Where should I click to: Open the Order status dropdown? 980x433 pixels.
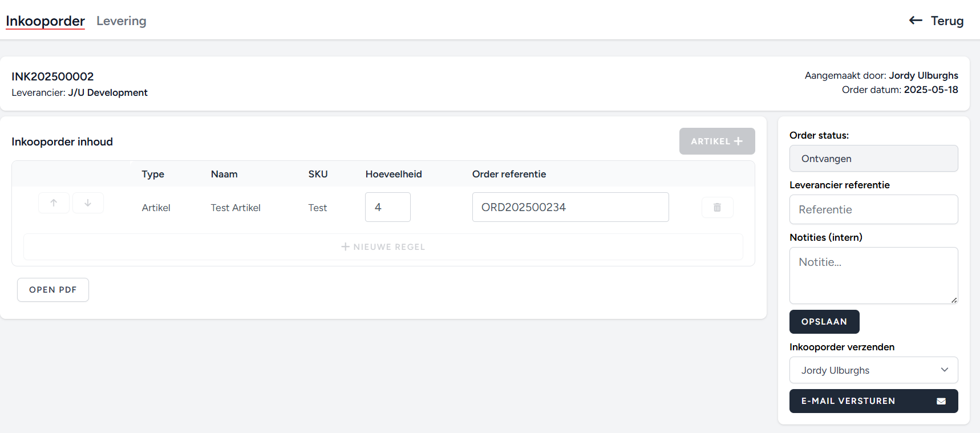coord(873,159)
